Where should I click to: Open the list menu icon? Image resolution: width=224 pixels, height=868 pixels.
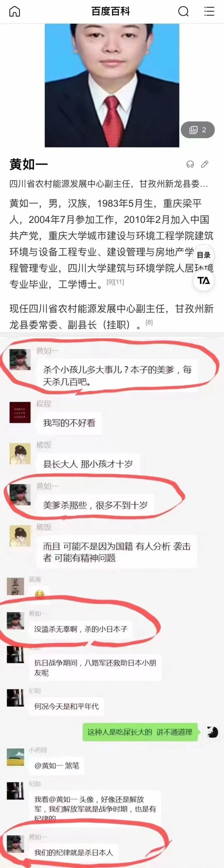coord(209,11)
